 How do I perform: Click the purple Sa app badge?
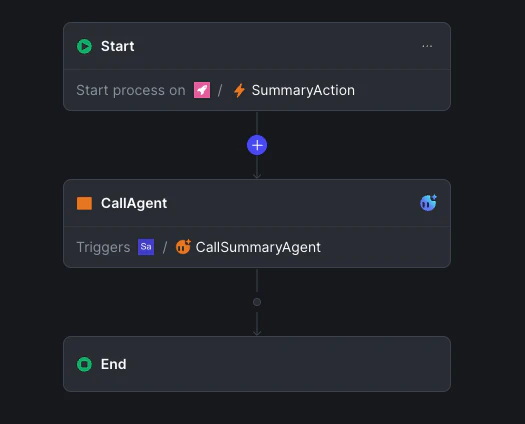pyautogui.click(x=146, y=247)
